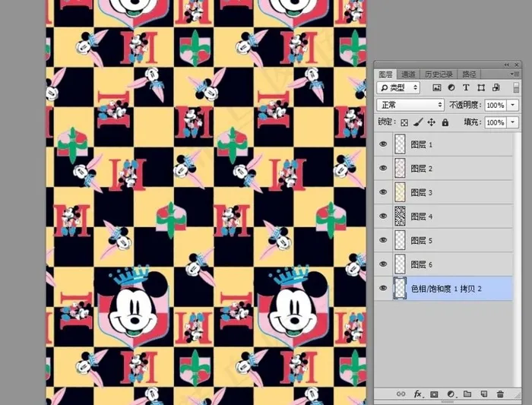The width and height of the screenshot is (532, 405).
Task: Click the link layers icon
Action: point(401,394)
